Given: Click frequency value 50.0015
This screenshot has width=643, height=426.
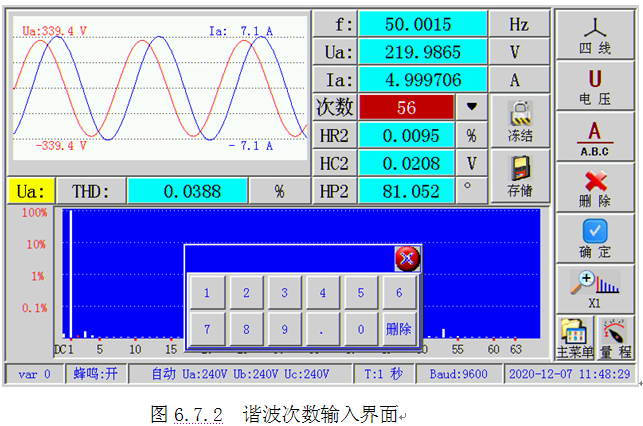Looking at the screenshot, I should pos(423,24).
